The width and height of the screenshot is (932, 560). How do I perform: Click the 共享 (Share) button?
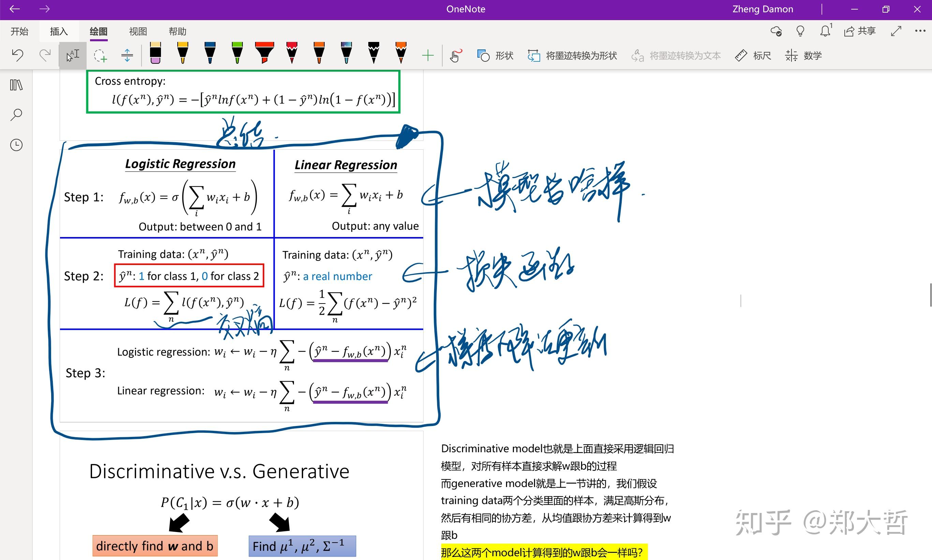coord(860,31)
